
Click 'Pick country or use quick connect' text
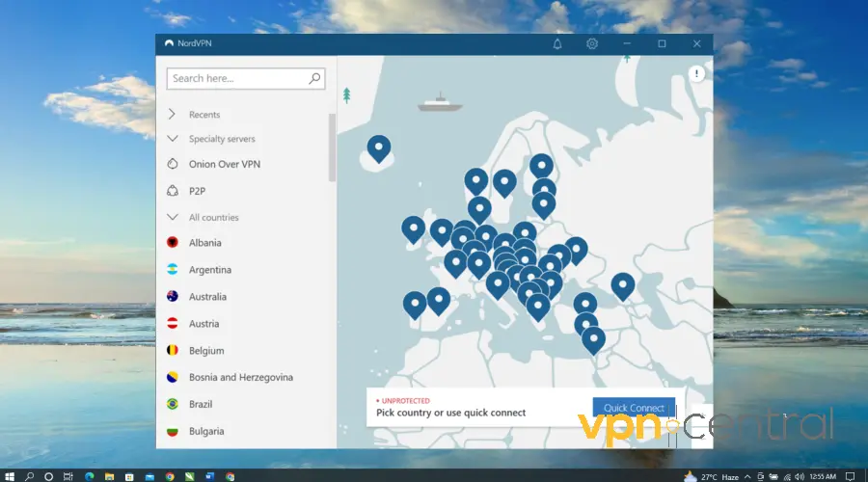450,413
